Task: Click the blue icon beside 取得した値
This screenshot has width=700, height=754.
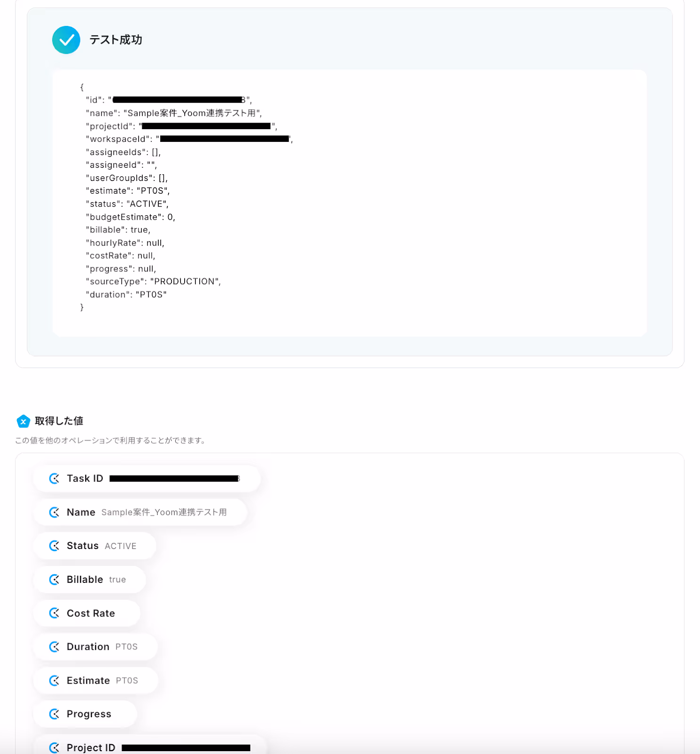Action: click(x=23, y=421)
